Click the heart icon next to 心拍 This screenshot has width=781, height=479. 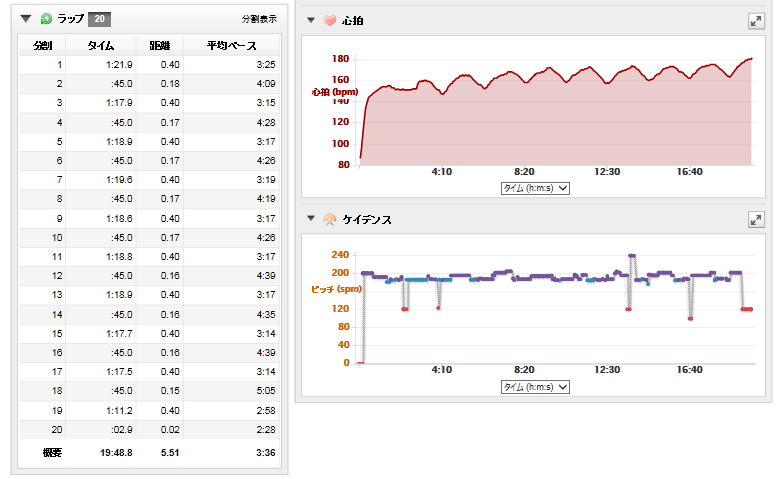click(329, 20)
